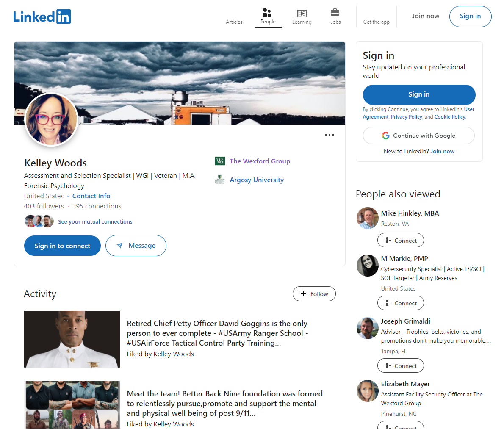504x429 pixels.
Task: Open Mike Hinkley, MBA profile name
Action: coord(410,213)
